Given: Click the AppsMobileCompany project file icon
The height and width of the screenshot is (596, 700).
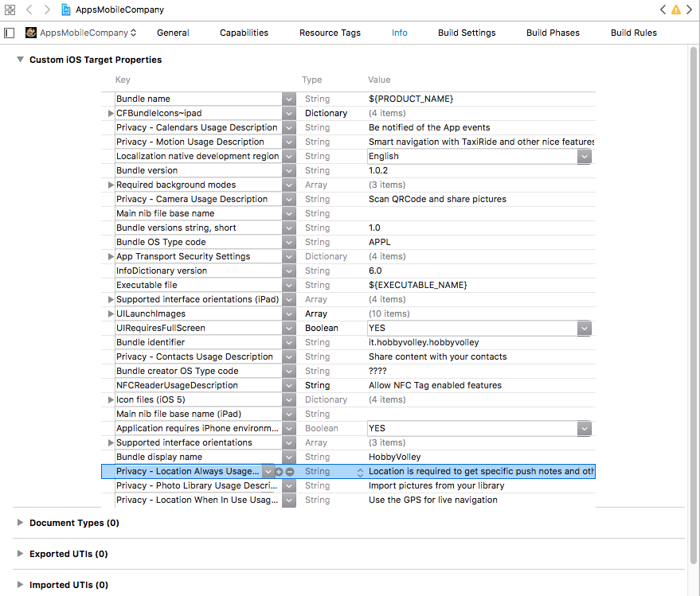Looking at the screenshot, I should 65,10.
